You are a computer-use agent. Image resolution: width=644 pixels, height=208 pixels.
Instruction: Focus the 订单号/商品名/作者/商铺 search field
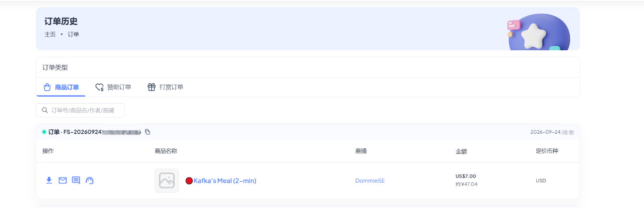[80, 110]
